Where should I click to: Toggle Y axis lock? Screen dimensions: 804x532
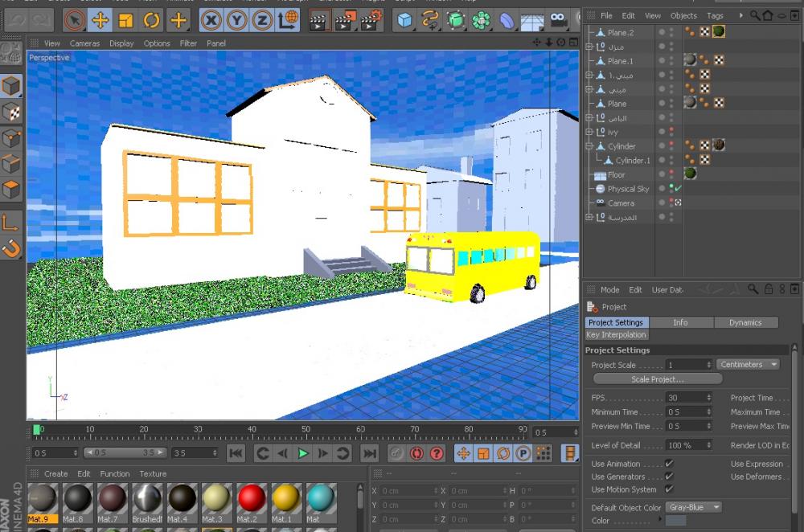(x=236, y=21)
